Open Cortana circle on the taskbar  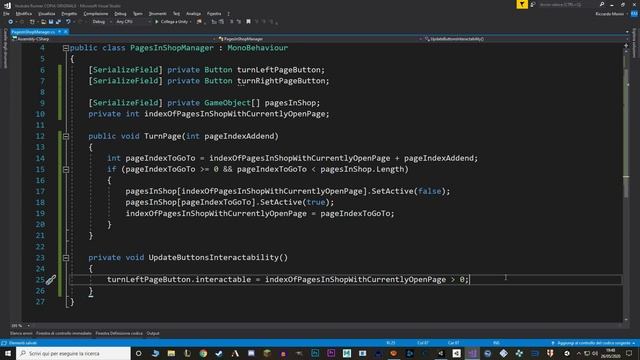click(x=139, y=353)
